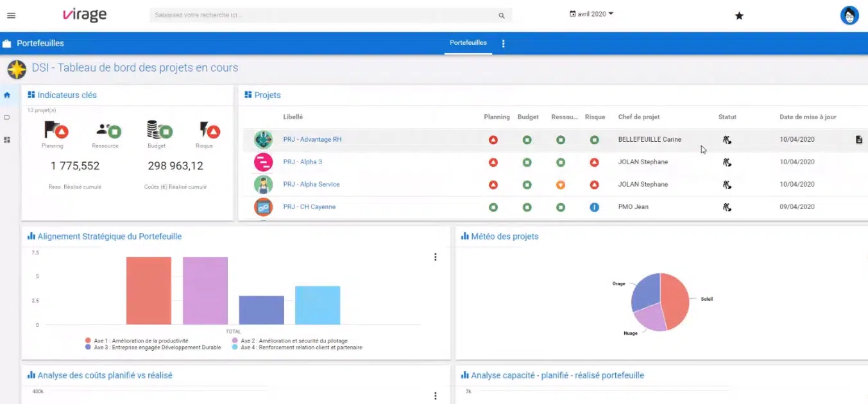Open the favorites star icon

pyautogui.click(x=739, y=15)
